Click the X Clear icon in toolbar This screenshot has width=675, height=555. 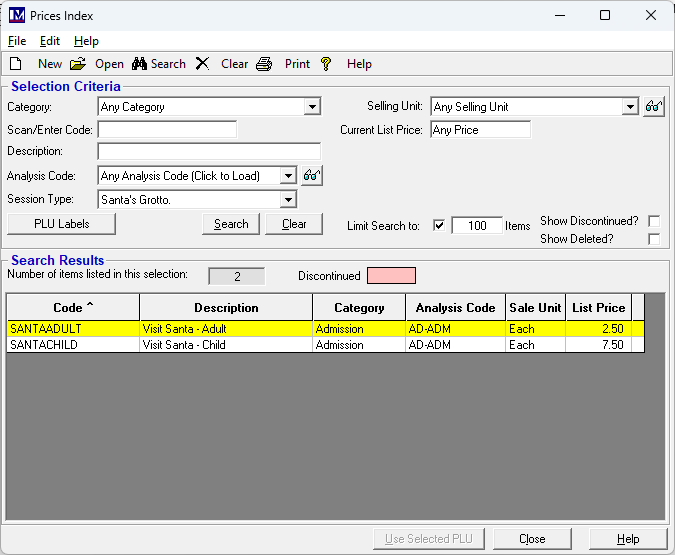tap(202, 64)
